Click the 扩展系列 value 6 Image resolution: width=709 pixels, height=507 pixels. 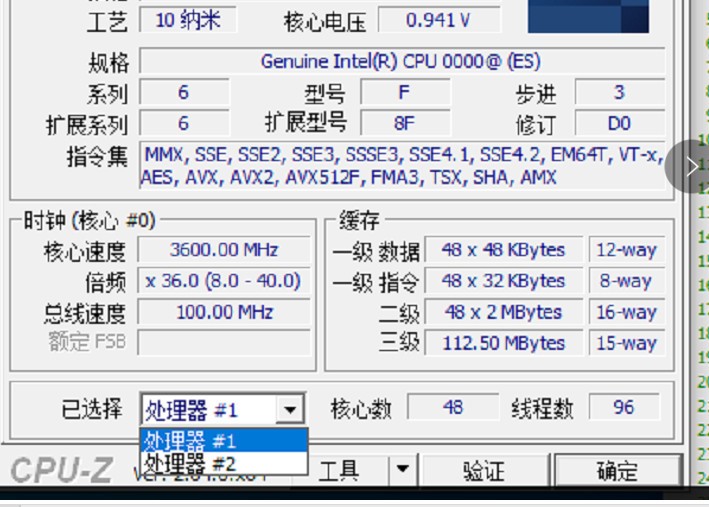(x=184, y=123)
